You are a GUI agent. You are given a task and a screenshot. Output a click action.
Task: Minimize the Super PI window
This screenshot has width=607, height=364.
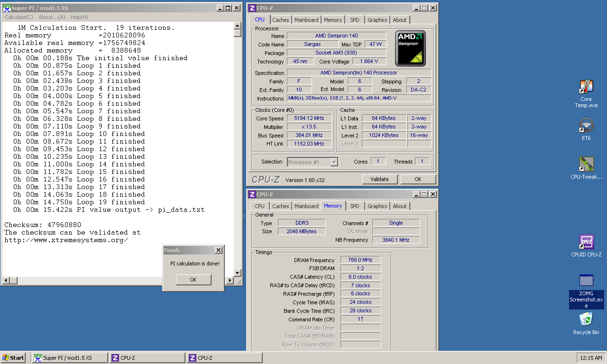pyautogui.click(x=221, y=8)
